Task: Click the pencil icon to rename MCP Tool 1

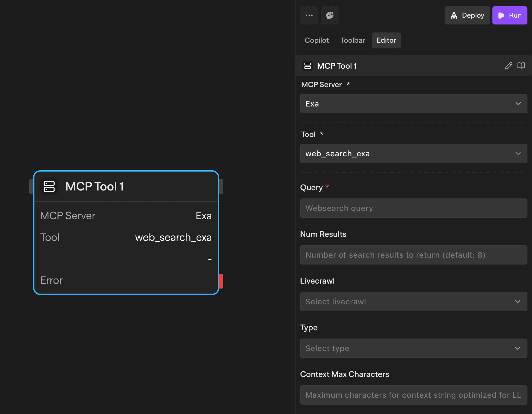Action: pyautogui.click(x=508, y=66)
